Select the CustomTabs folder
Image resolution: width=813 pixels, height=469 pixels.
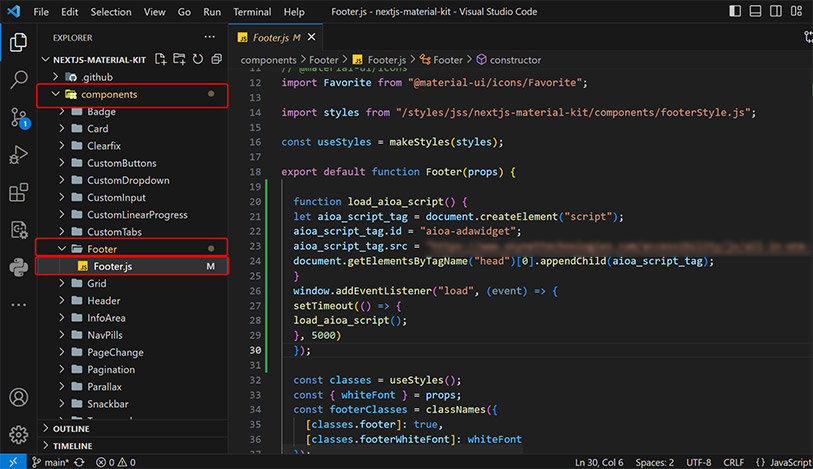(134, 231)
